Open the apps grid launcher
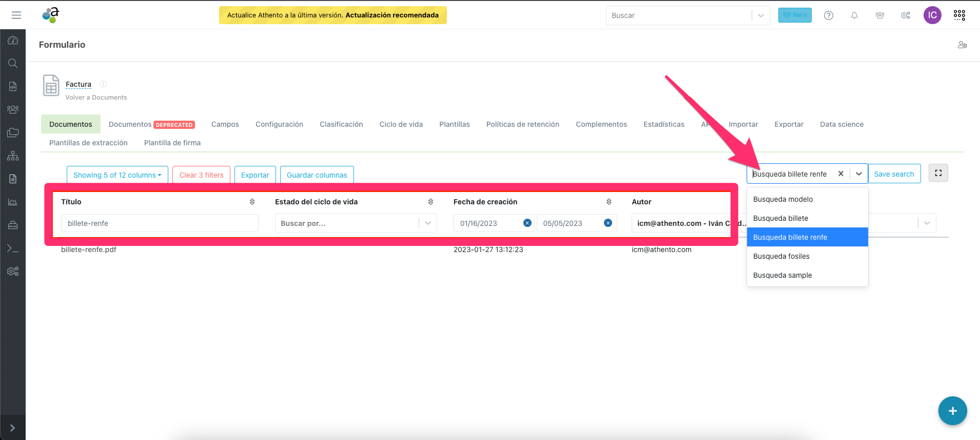Image resolution: width=980 pixels, height=440 pixels. (x=959, y=15)
